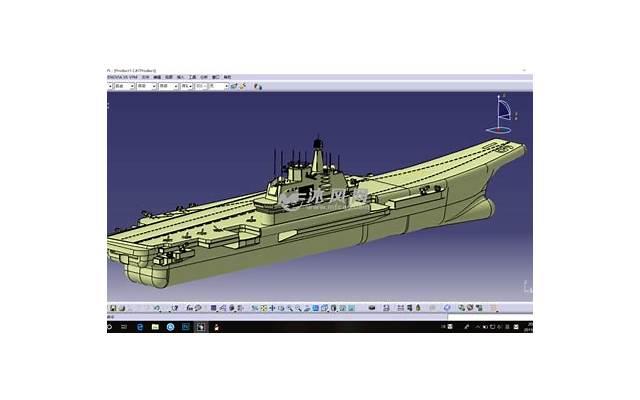Open the 工具 (Tools) menu

coord(193,77)
